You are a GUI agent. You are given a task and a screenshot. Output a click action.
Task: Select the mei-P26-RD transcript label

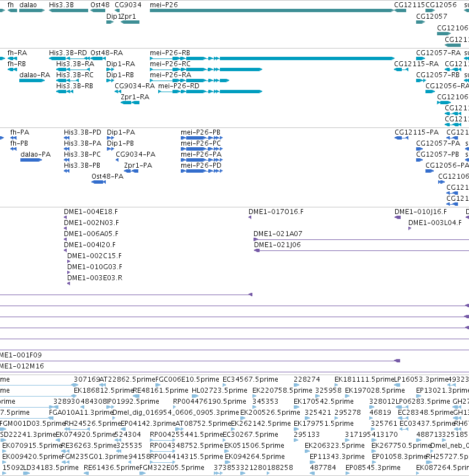coord(179,86)
